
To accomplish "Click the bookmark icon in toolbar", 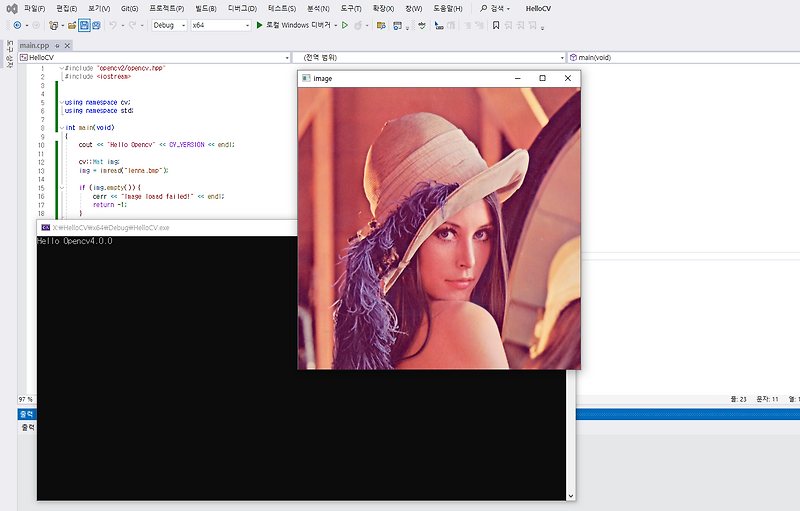I will click(495, 25).
